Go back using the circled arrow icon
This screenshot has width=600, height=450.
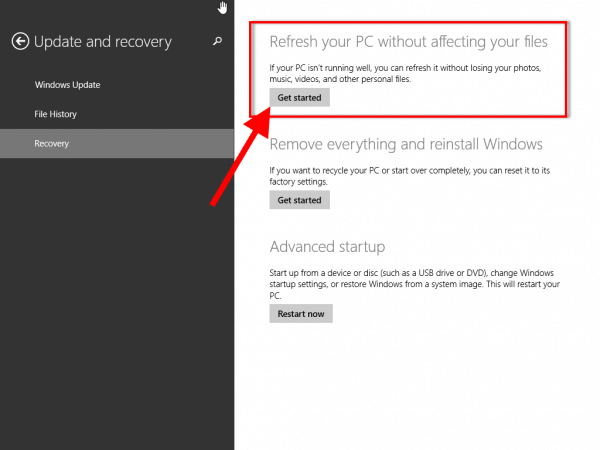(20, 41)
